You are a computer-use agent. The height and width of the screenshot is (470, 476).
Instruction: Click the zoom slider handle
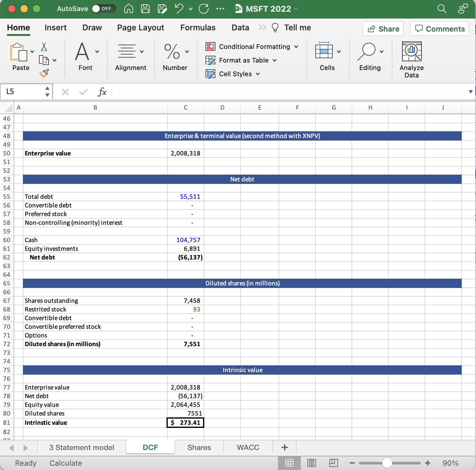click(x=387, y=463)
